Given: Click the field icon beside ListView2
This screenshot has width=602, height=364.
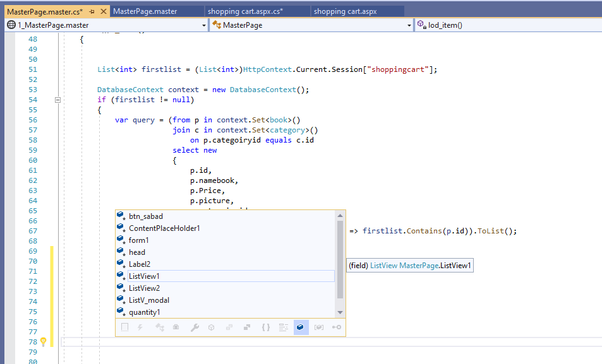Looking at the screenshot, I should click(x=121, y=288).
